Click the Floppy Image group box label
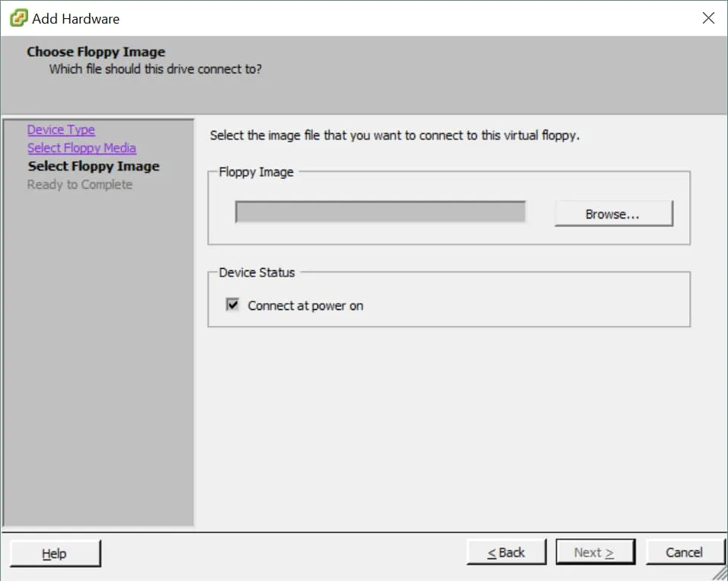The height and width of the screenshot is (581, 728). 256,172
